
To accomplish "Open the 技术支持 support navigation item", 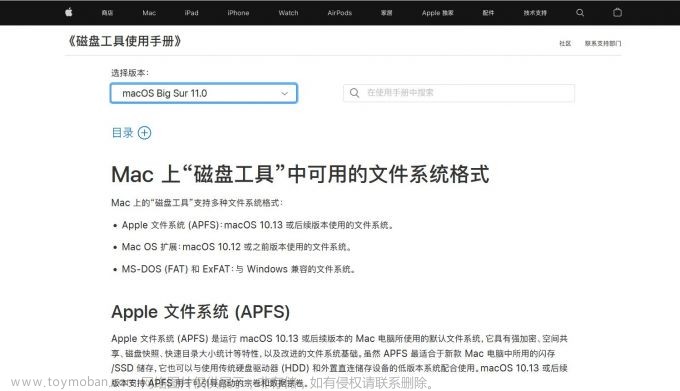I will point(535,13).
